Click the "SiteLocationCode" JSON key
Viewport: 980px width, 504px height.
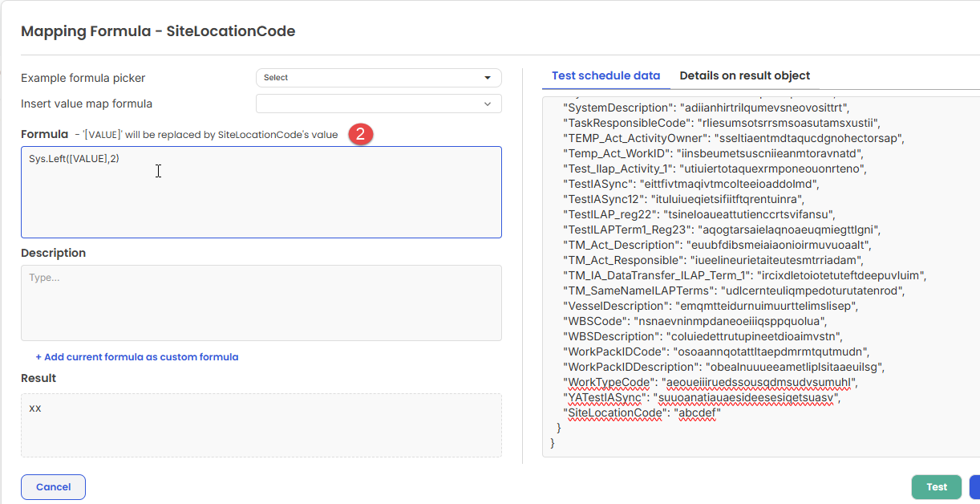pyautogui.click(x=615, y=413)
